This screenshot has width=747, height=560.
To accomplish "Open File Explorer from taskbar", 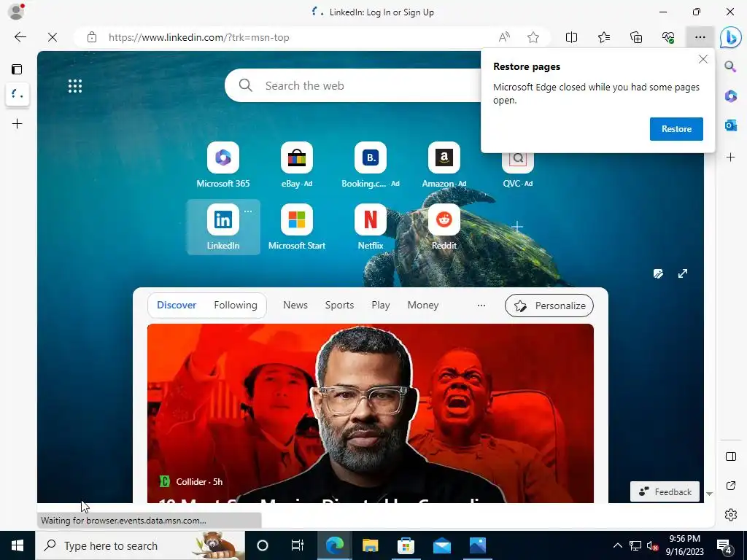I will 370,545.
